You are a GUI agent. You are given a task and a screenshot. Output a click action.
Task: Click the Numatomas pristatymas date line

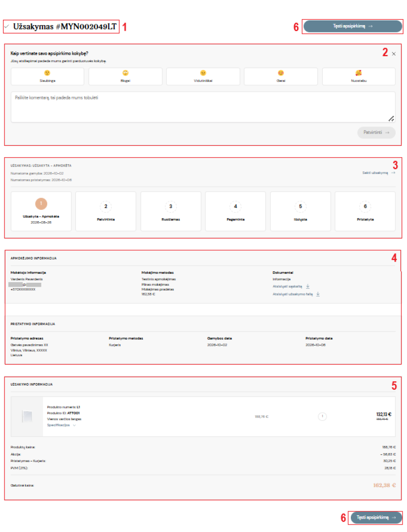[x=41, y=180]
